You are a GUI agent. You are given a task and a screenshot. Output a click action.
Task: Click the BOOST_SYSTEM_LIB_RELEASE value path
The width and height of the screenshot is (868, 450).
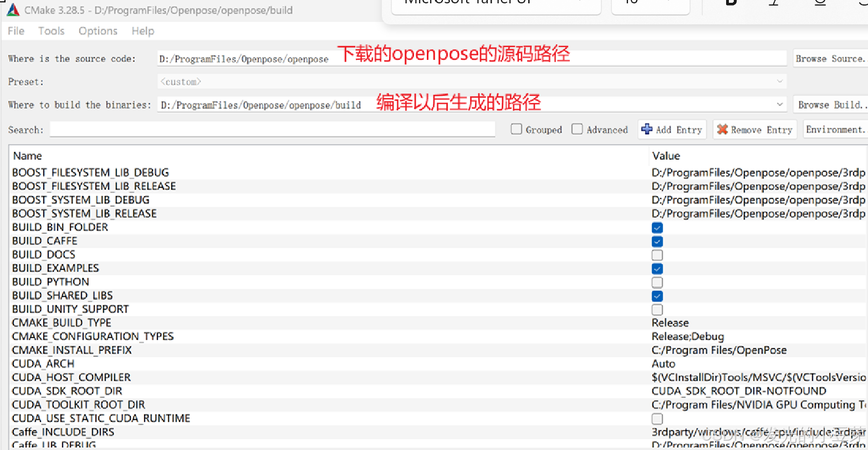(x=759, y=213)
